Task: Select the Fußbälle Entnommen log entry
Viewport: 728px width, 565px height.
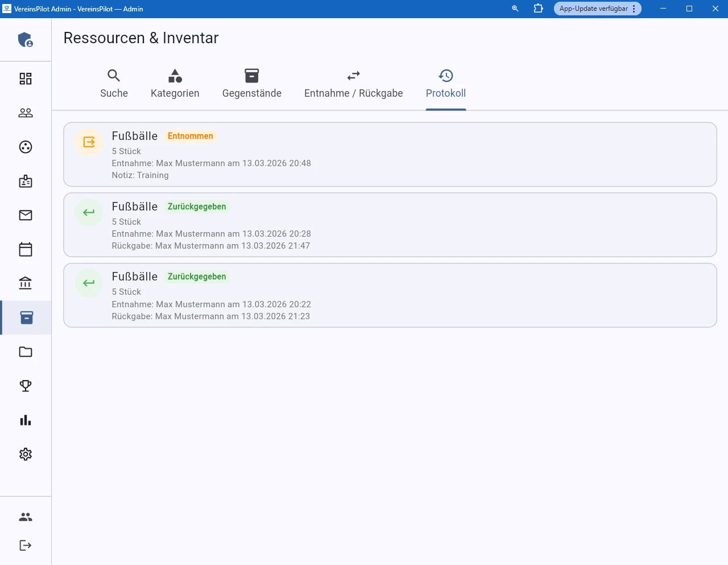Action: pos(390,154)
